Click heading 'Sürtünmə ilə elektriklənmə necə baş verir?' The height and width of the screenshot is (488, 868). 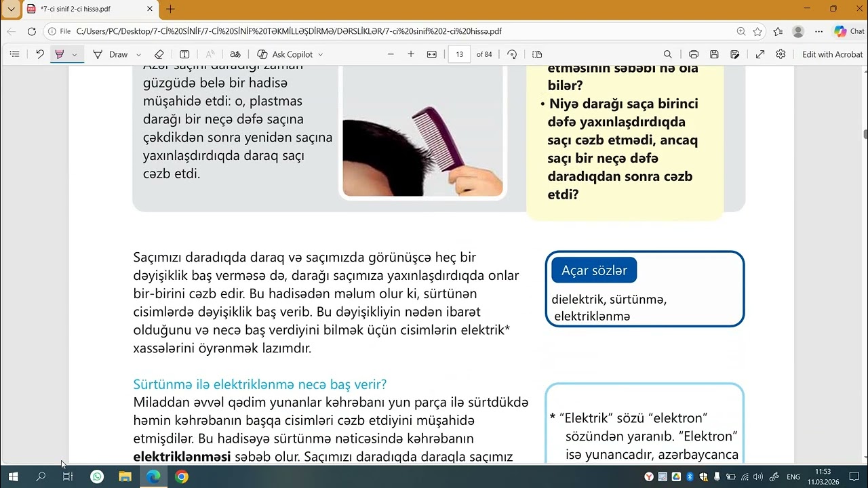tap(260, 384)
